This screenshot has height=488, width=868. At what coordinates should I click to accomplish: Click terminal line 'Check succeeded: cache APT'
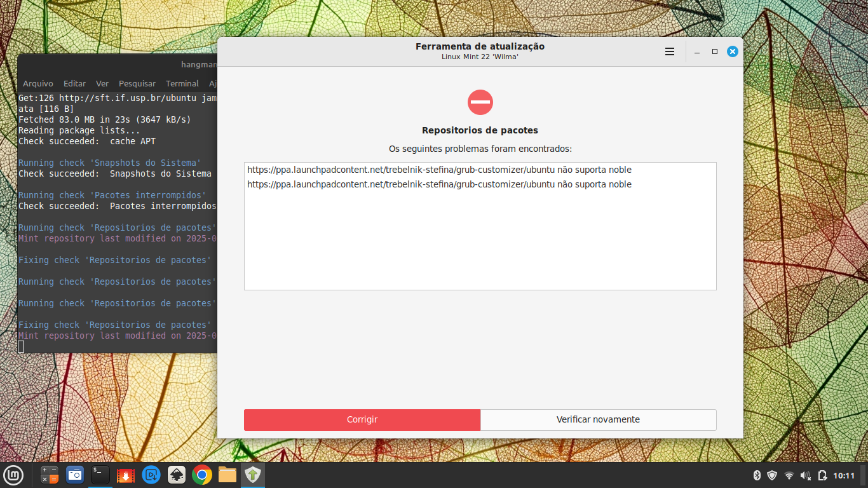point(86,141)
